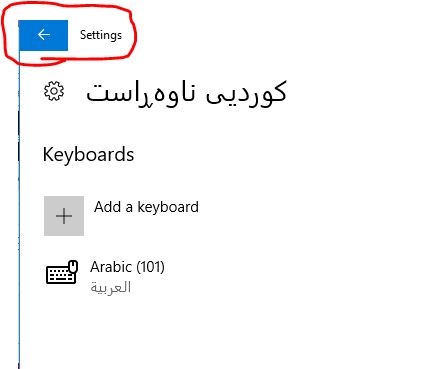The height and width of the screenshot is (369, 430).
Task: Return to the previous Settings page
Action: tap(43, 35)
